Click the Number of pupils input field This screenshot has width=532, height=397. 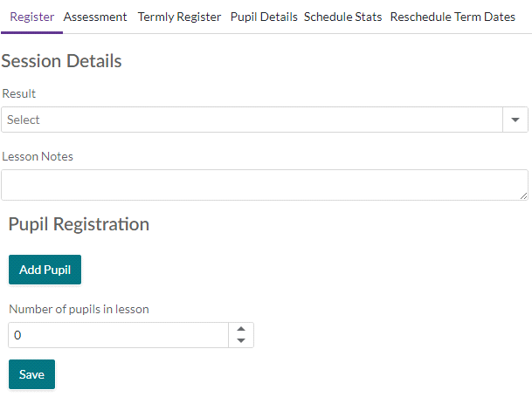[118, 335]
